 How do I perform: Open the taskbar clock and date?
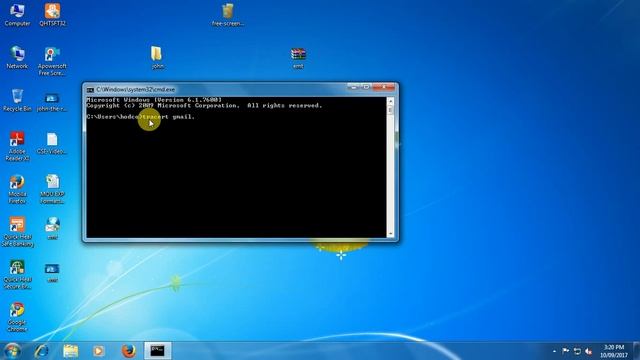614,351
